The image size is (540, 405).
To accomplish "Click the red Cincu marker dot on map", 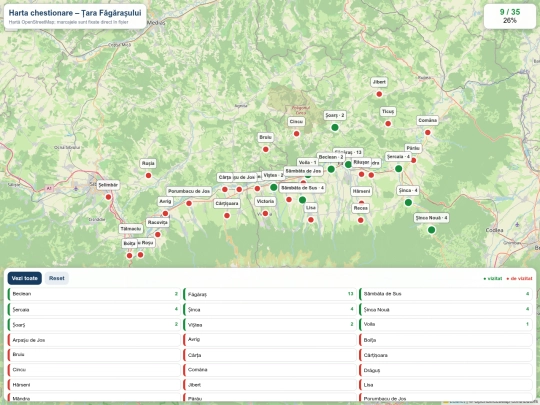I will pyautogui.click(x=297, y=134).
